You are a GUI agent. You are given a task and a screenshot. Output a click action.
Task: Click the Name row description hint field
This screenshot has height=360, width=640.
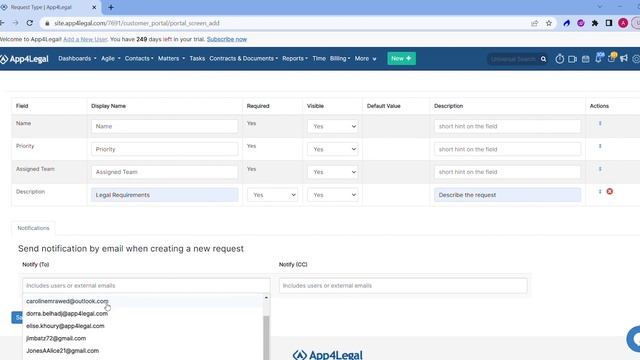coord(507,127)
